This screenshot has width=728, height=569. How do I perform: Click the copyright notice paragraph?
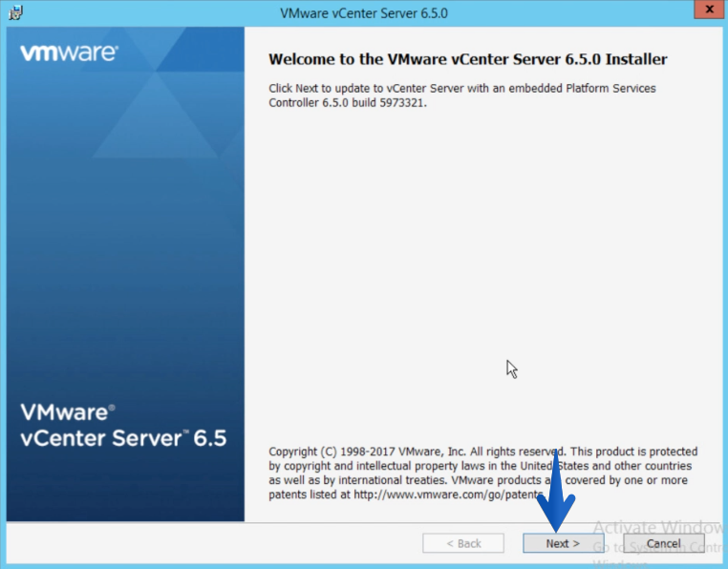pyautogui.click(x=482, y=473)
